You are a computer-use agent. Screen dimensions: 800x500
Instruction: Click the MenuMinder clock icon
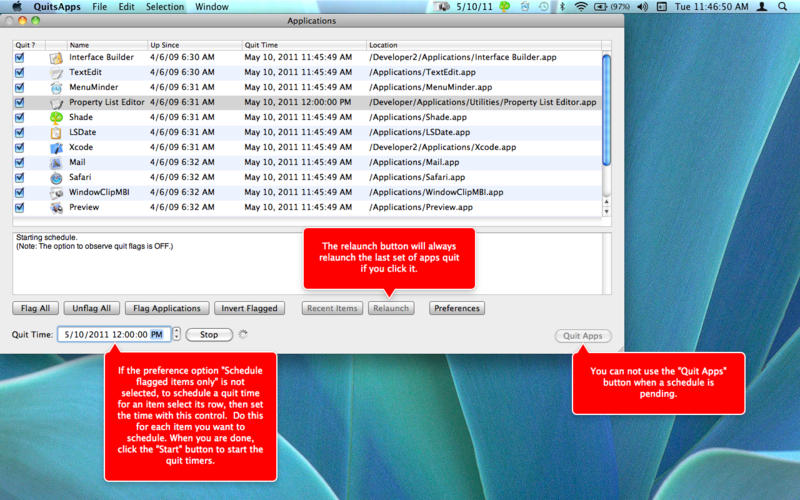[56, 88]
